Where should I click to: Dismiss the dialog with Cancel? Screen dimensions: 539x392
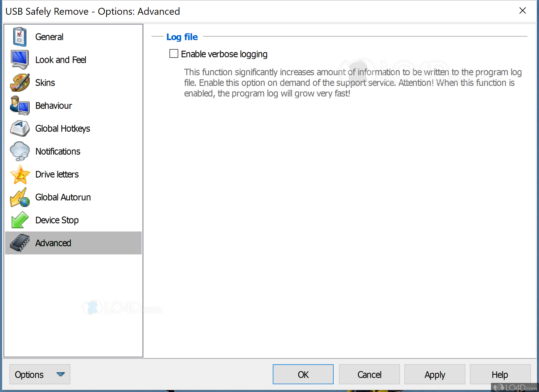(369, 374)
